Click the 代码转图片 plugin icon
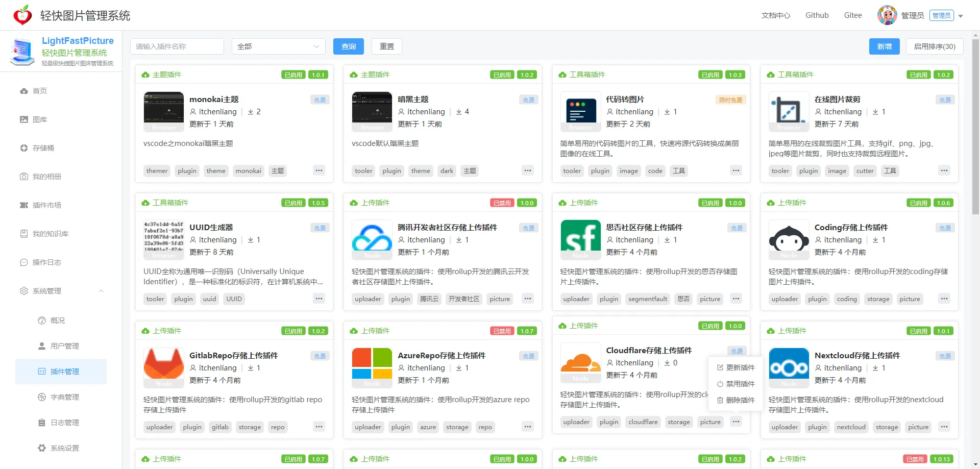Screen dimensions: 980x469 (581, 112)
